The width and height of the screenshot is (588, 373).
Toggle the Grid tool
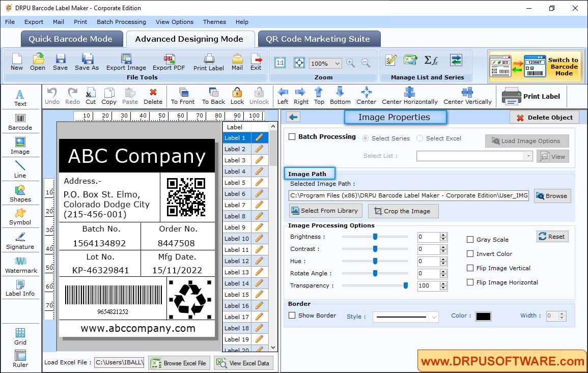click(20, 337)
